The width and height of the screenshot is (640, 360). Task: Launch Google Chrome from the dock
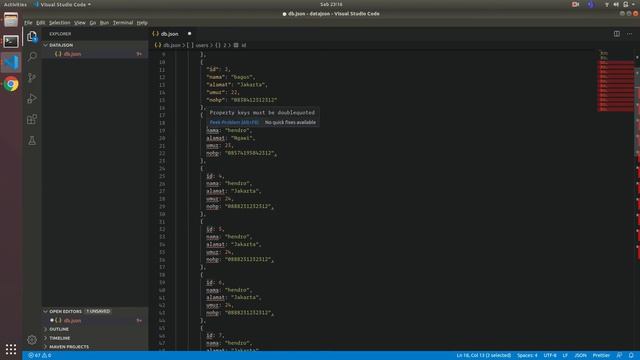point(11,84)
